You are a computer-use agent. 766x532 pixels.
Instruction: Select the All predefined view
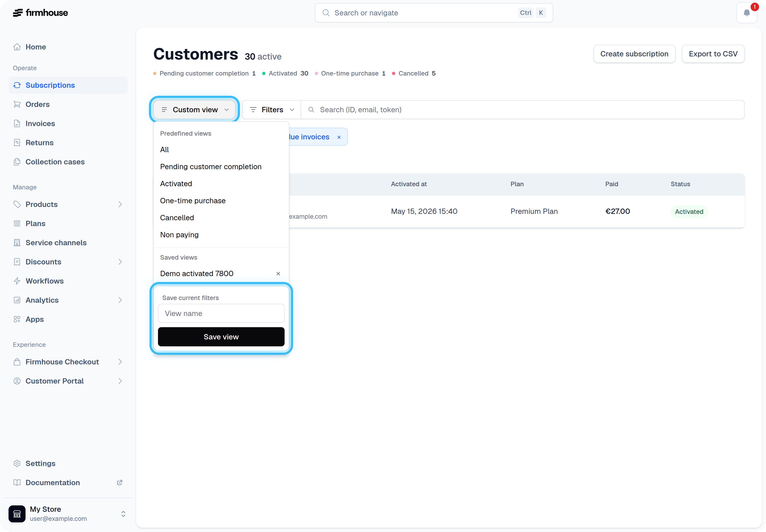[x=221, y=150]
